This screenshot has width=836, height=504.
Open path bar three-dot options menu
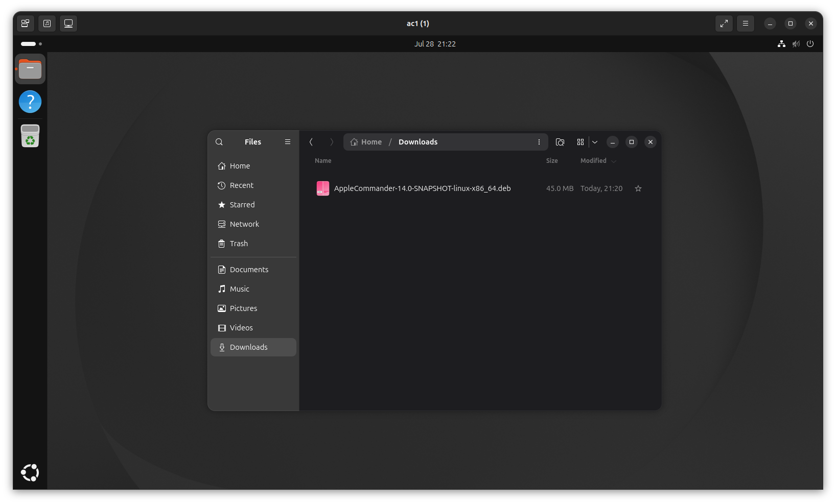[539, 142]
